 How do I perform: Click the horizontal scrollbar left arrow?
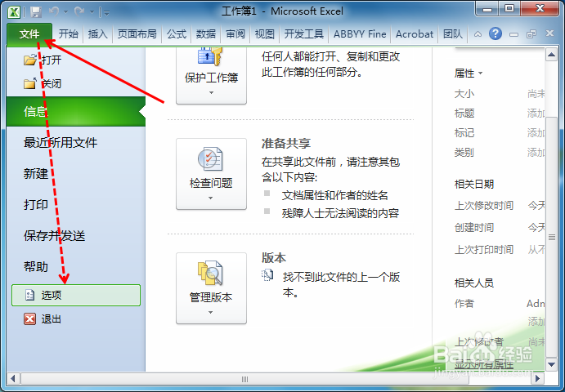click(13, 379)
